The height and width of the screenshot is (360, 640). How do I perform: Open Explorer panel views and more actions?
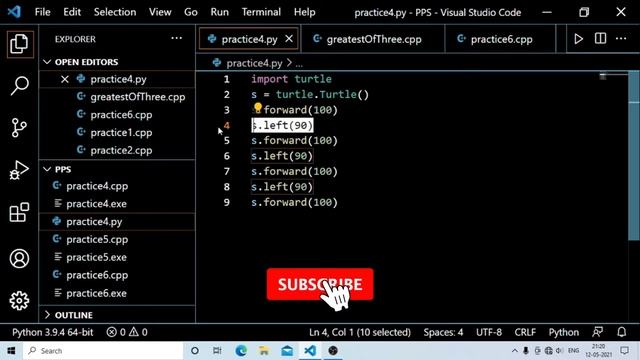point(176,38)
